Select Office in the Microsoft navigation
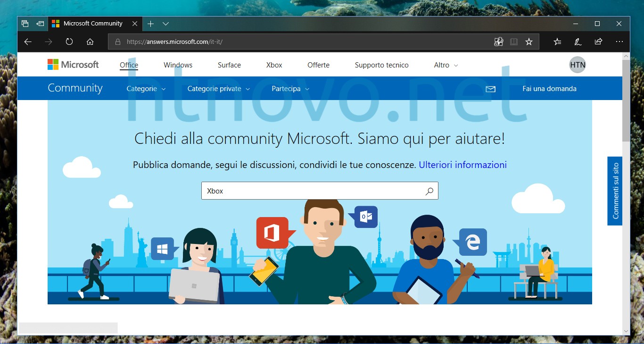Image resolution: width=644 pixels, height=344 pixels. pos(129,65)
